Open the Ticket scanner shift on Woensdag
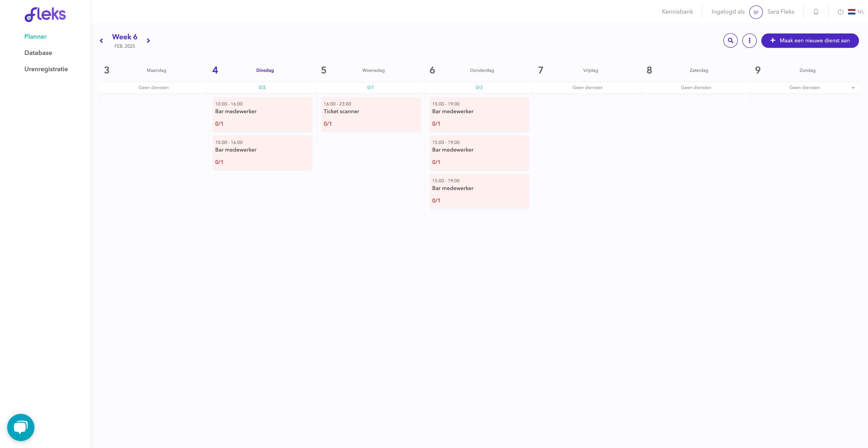 [370, 114]
